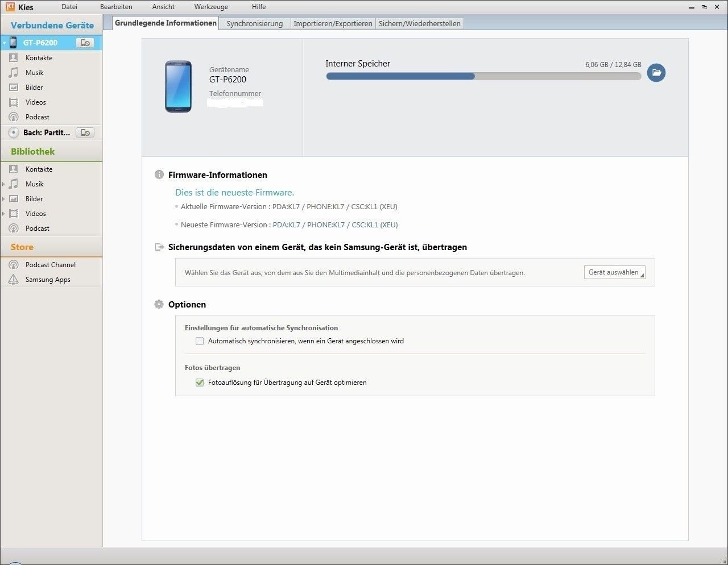Image resolution: width=728 pixels, height=565 pixels.
Task: Click 'Dies ist die neueste Firmware.' text
Action: pos(234,192)
